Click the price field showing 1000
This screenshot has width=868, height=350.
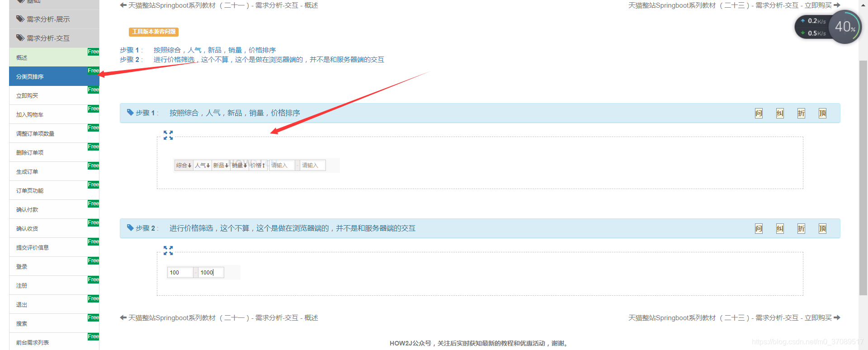[x=211, y=273]
